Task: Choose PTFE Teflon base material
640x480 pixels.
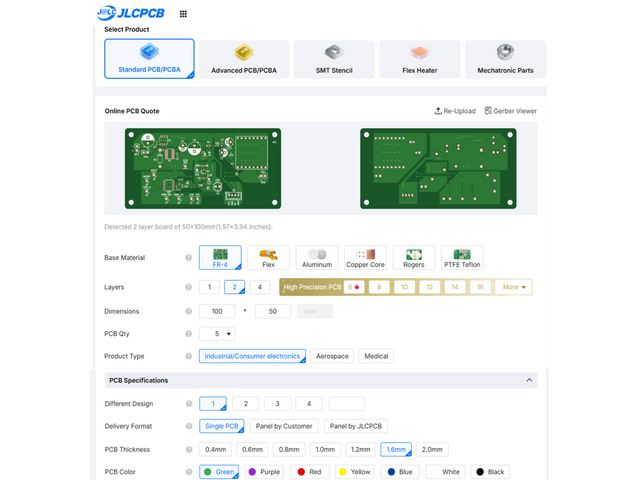Action: [x=462, y=258]
